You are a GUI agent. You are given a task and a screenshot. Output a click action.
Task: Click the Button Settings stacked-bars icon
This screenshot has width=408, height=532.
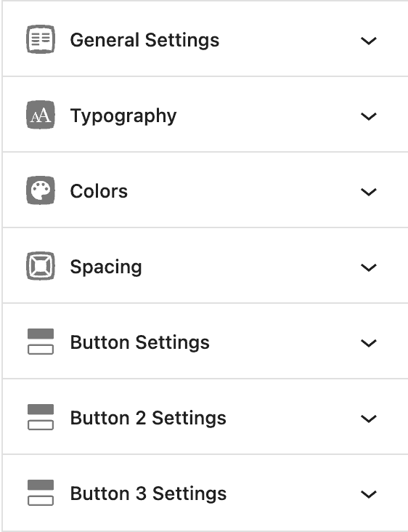(x=41, y=342)
